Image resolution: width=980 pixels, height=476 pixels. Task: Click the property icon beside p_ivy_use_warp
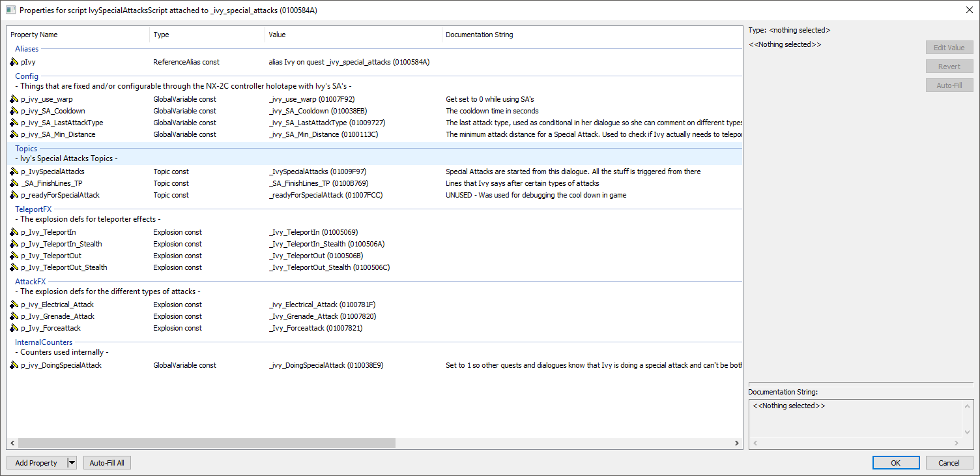click(x=14, y=99)
